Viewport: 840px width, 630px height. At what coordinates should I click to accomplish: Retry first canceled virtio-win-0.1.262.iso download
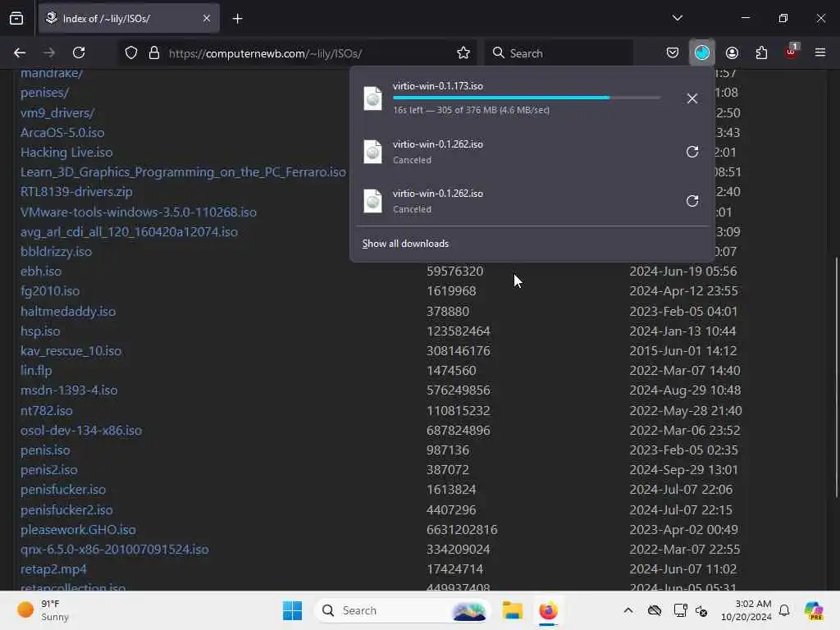click(x=692, y=152)
